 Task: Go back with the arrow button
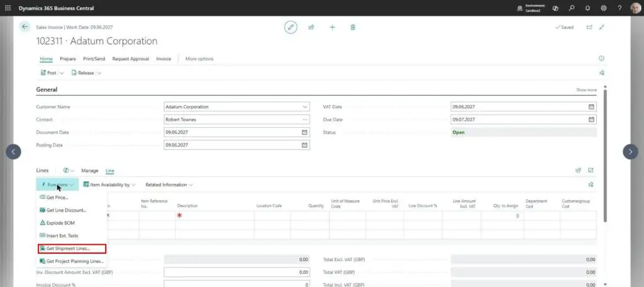pos(25,26)
